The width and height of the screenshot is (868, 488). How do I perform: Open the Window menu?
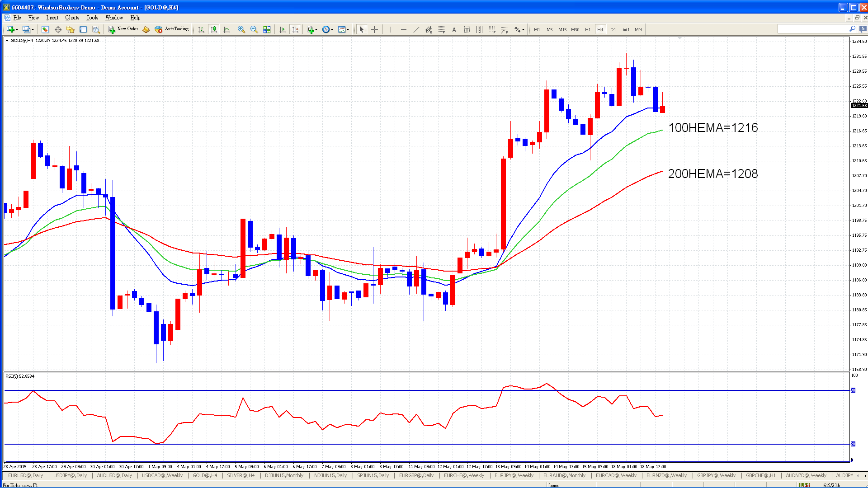114,18
